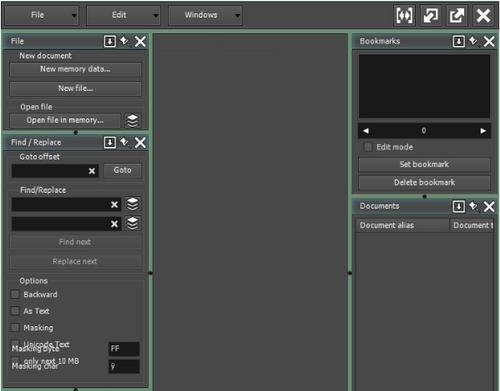Open the stack icon next to Open file in memory
The width and height of the screenshot is (500, 391).
[x=133, y=121]
